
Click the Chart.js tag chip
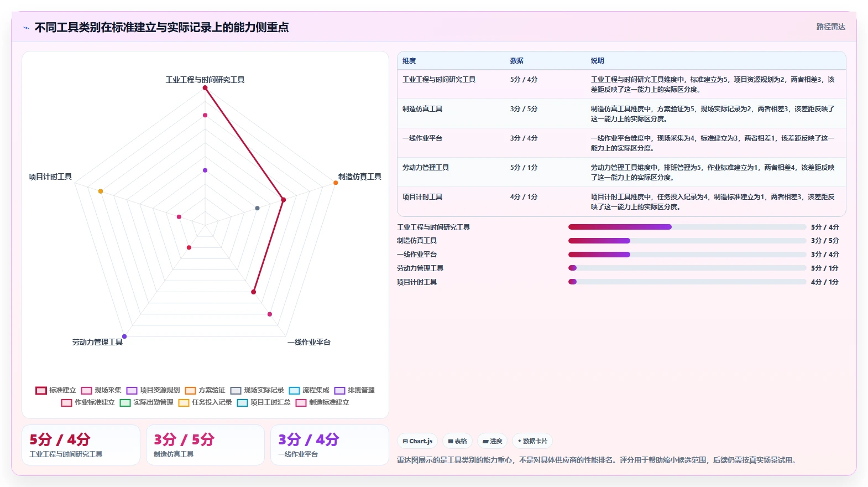coord(417,441)
